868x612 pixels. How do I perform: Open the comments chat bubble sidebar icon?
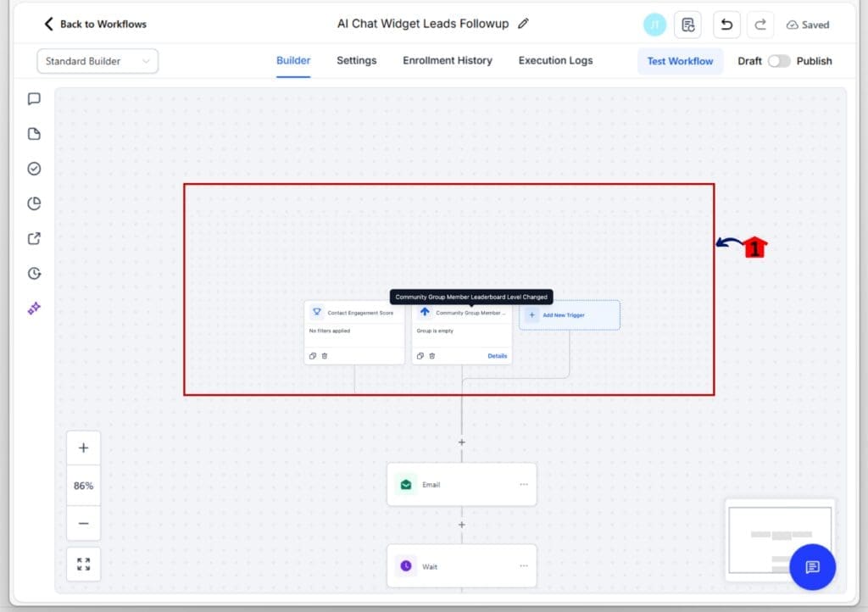click(x=34, y=99)
